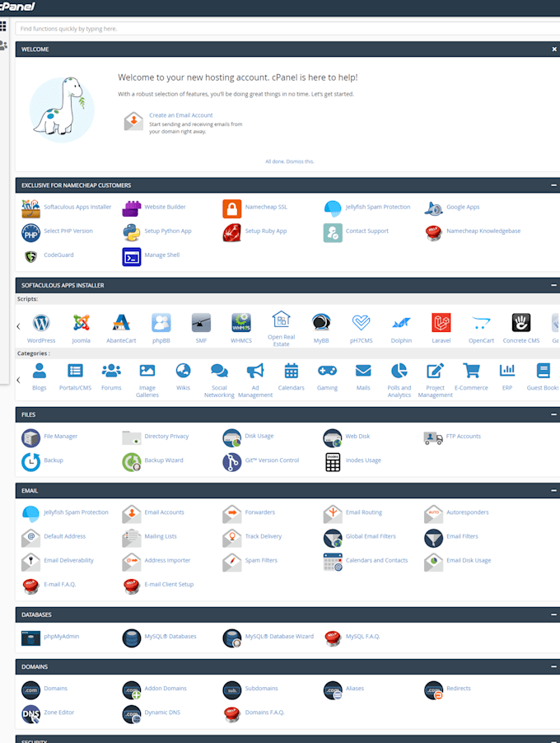Open Namecheap SSL padlock icon
Viewport: 560px width, 743px height.
tap(232, 208)
